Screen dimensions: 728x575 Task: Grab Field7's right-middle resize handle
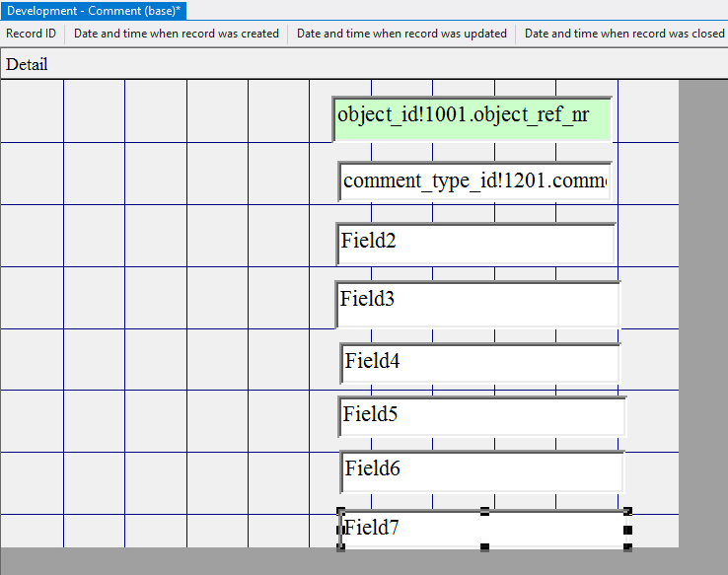point(627,530)
